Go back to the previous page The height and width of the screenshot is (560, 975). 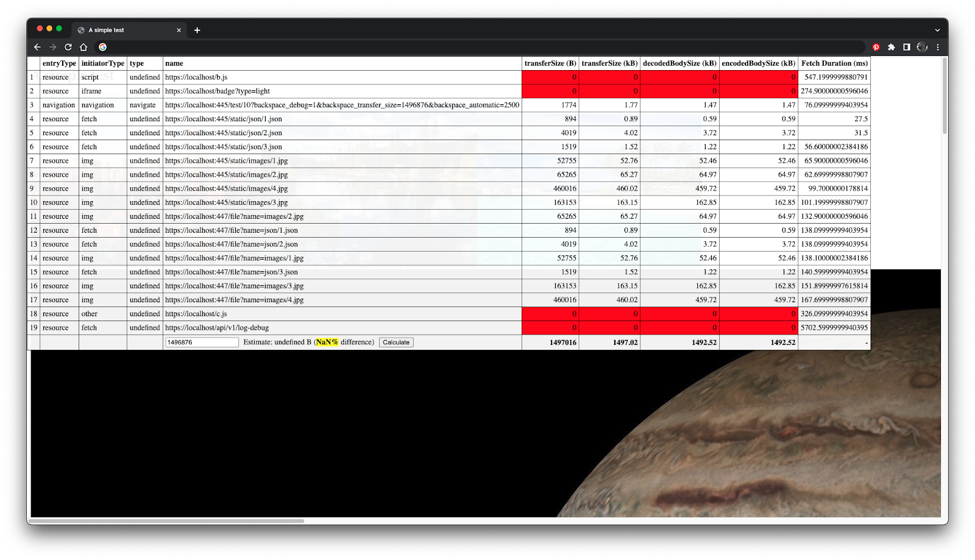pyautogui.click(x=37, y=47)
